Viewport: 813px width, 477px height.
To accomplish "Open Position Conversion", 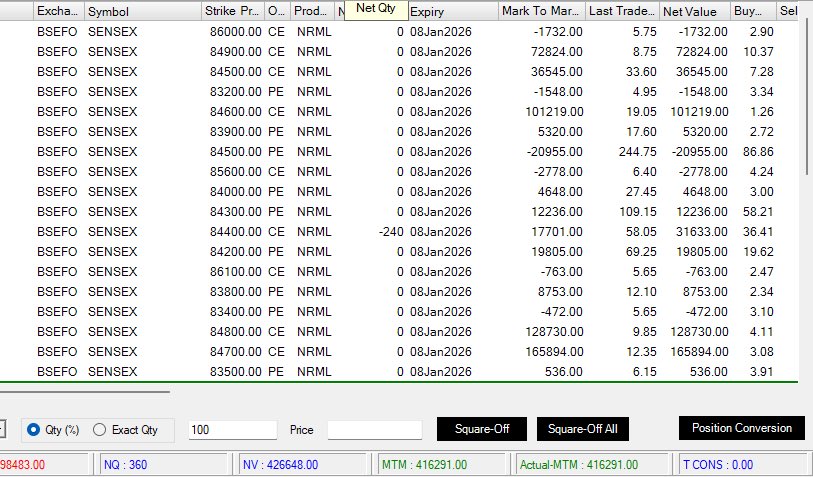I will click(741, 428).
